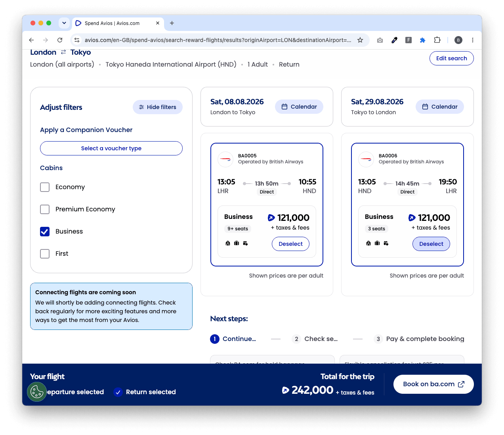Click Book on ba.com
This screenshot has width=504, height=435.
(433, 384)
